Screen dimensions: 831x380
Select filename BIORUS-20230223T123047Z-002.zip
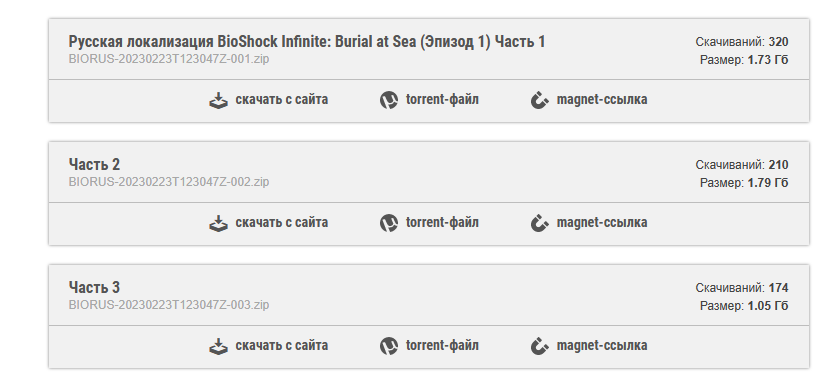[169, 182]
